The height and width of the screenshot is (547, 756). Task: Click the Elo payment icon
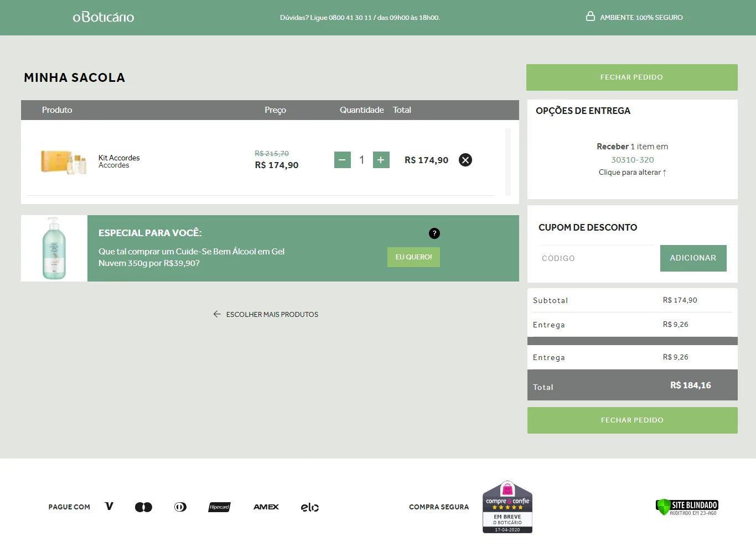[x=310, y=507]
